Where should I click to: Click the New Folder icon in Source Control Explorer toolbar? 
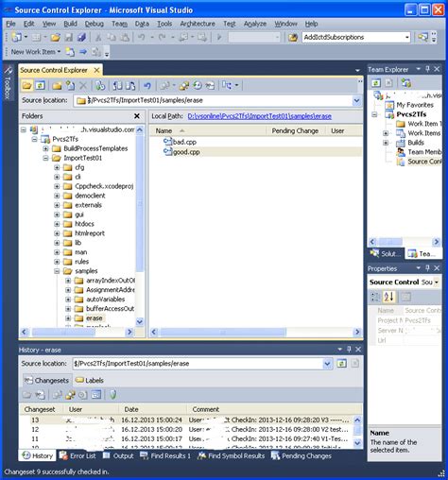coord(57,85)
